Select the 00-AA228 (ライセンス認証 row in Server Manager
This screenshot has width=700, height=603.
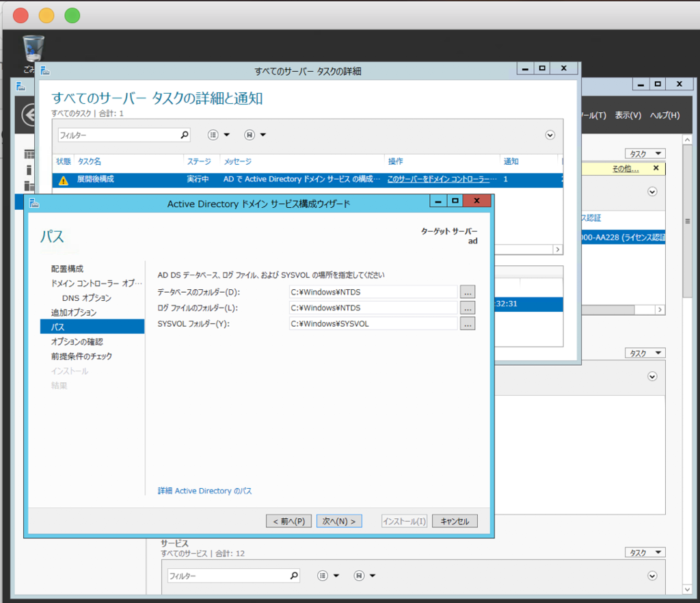click(x=623, y=237)
